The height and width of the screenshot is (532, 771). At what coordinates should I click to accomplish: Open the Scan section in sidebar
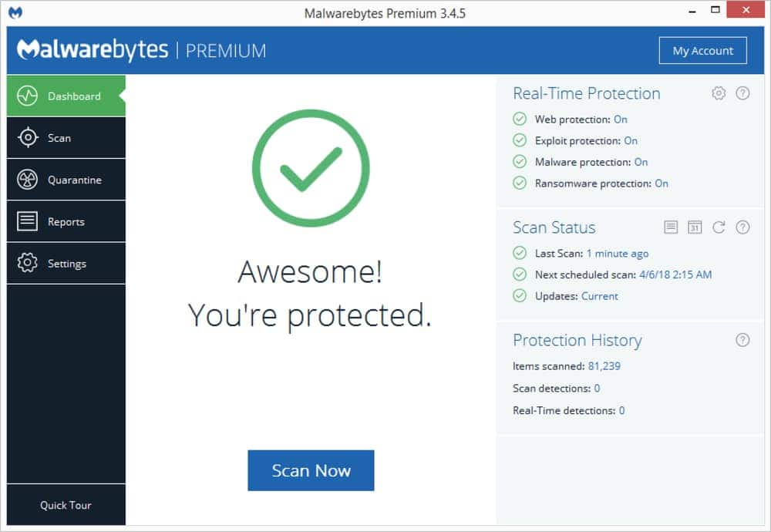pos(66,138)
